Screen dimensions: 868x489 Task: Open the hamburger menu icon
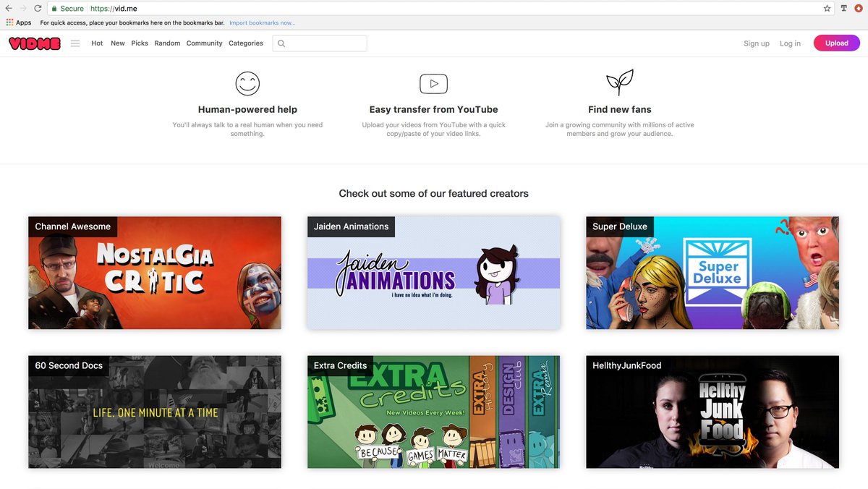coord(75,43)
